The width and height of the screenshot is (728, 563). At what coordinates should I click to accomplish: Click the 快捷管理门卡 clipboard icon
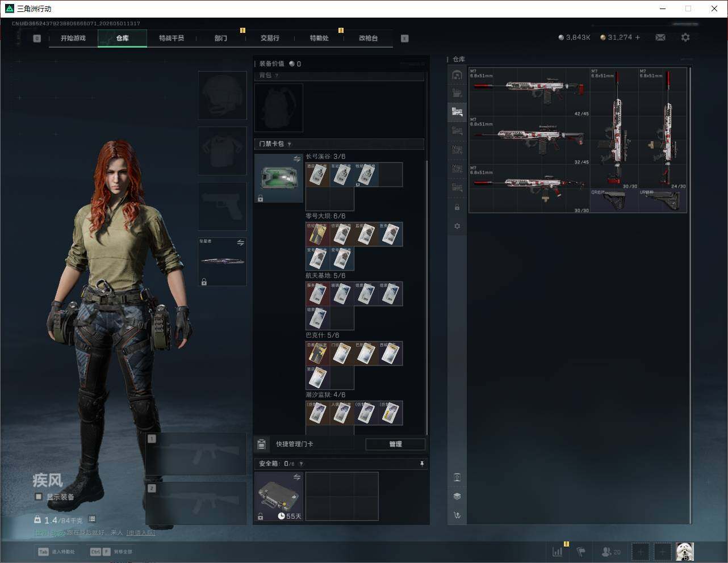point(262,444)
